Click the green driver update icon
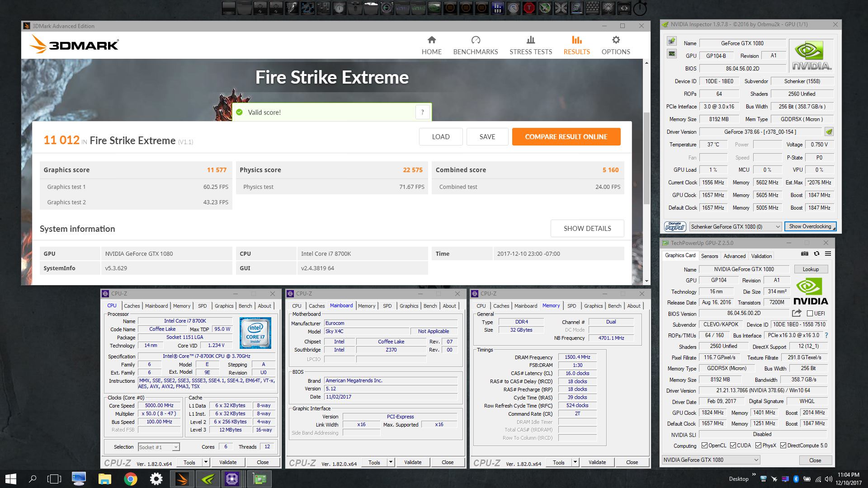868x488 pixels. point(829,132)
